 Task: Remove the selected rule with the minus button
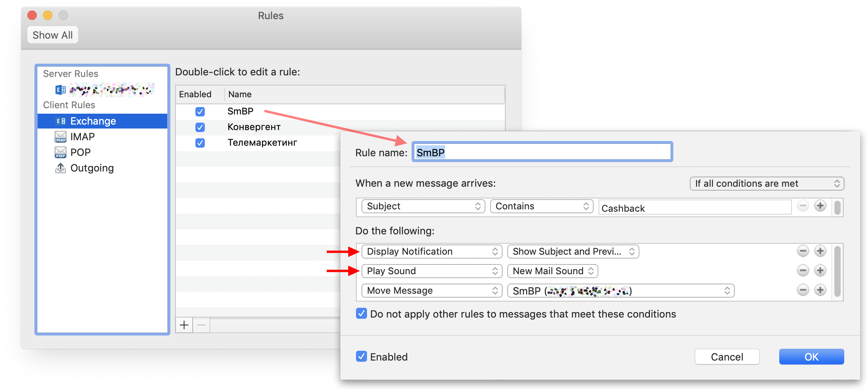pyautogui.click(x=201, y=325)
